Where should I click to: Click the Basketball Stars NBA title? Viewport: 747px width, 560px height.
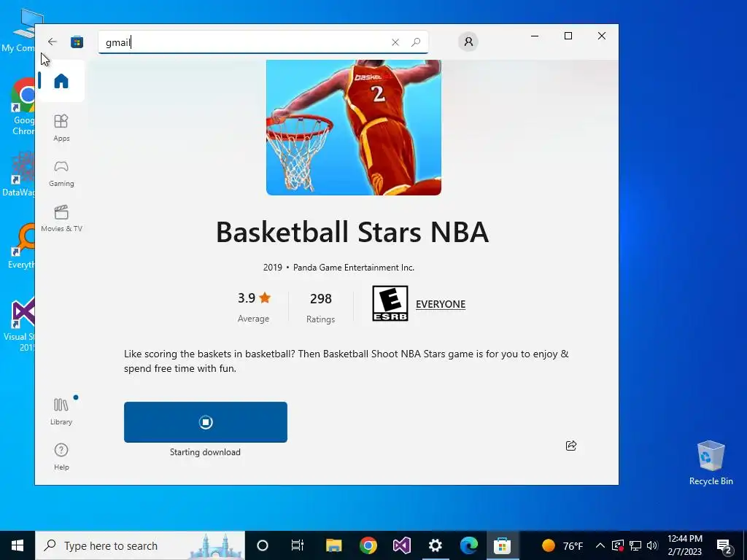point(352,232)
